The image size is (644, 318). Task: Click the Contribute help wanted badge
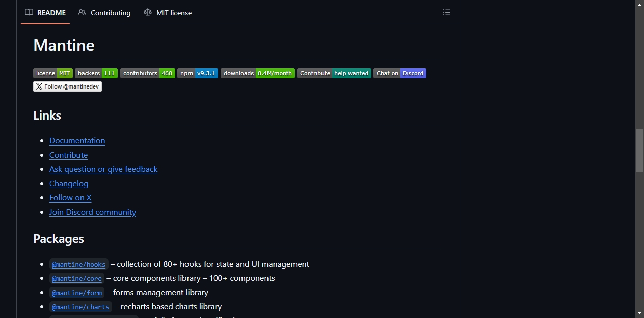(x=334, y=73)
